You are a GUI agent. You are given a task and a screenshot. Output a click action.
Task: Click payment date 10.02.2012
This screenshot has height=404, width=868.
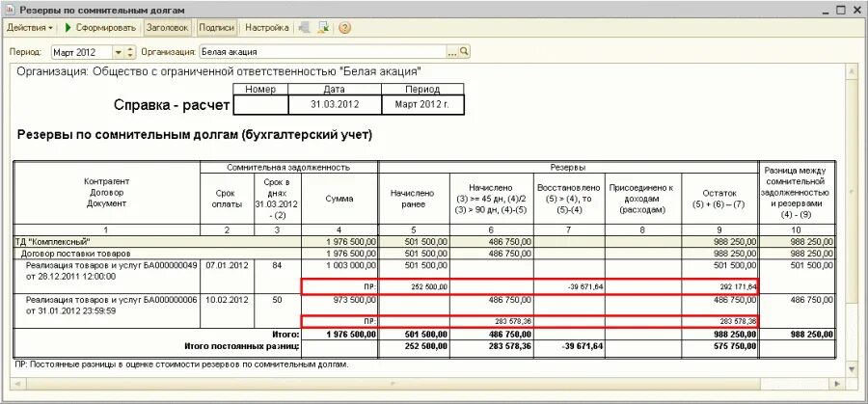(x=227, y=300)
